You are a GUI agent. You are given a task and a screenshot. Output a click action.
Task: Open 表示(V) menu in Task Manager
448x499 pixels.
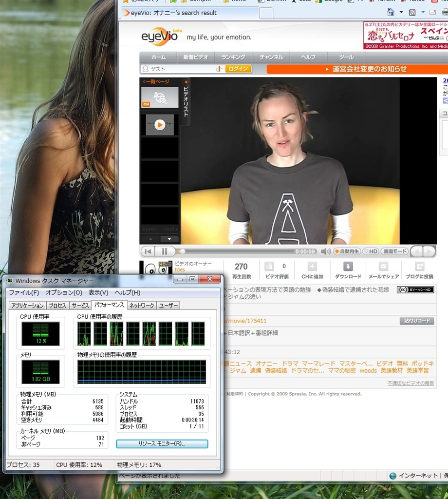pos(98,292)
